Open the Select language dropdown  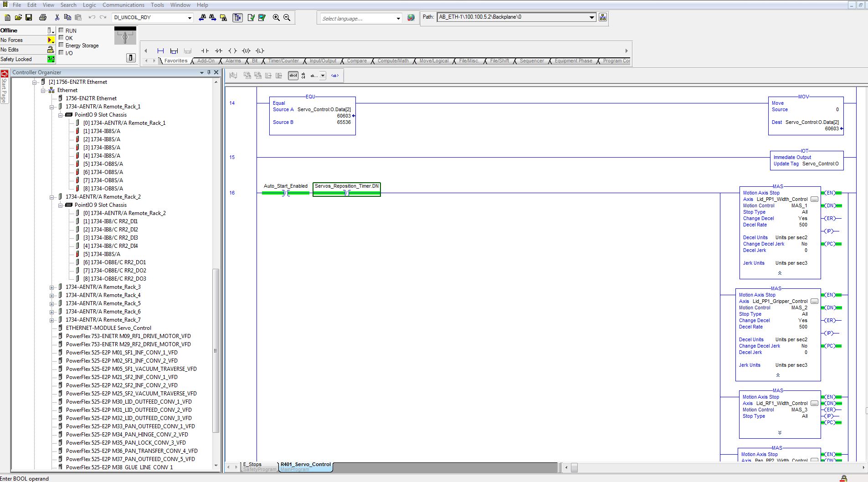pyautogui.click(x=398, y=18)
